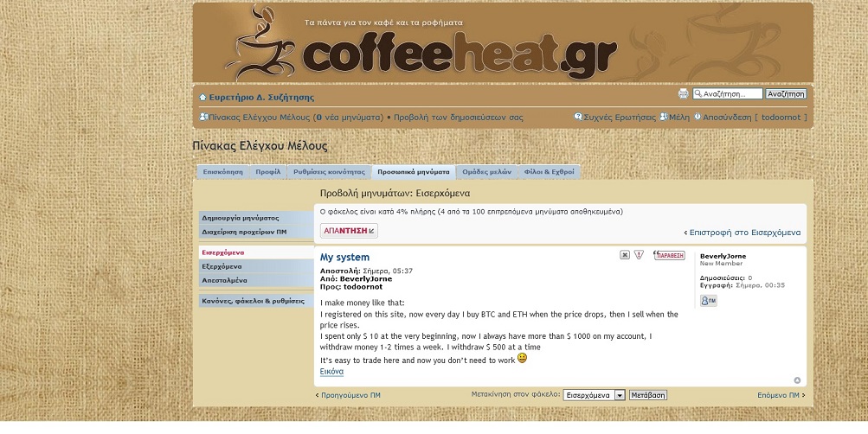
Task: Switch to the Προφίλ tab
Action: [267, 172]
